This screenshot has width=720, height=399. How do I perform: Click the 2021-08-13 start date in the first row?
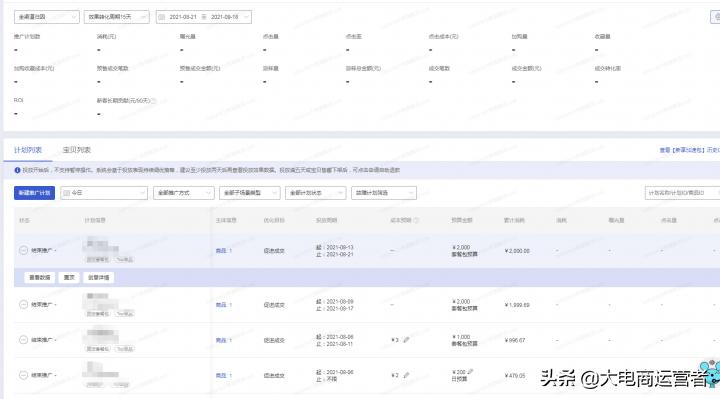(x=339, y=247)
